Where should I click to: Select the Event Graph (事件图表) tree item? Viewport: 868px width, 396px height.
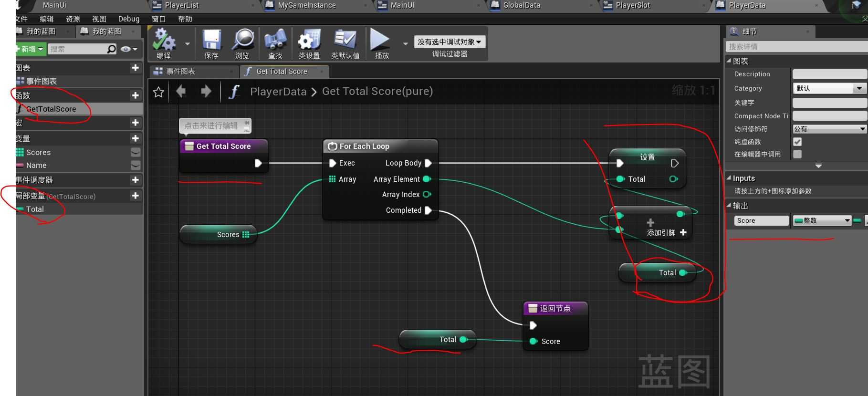tap(79, 81)
